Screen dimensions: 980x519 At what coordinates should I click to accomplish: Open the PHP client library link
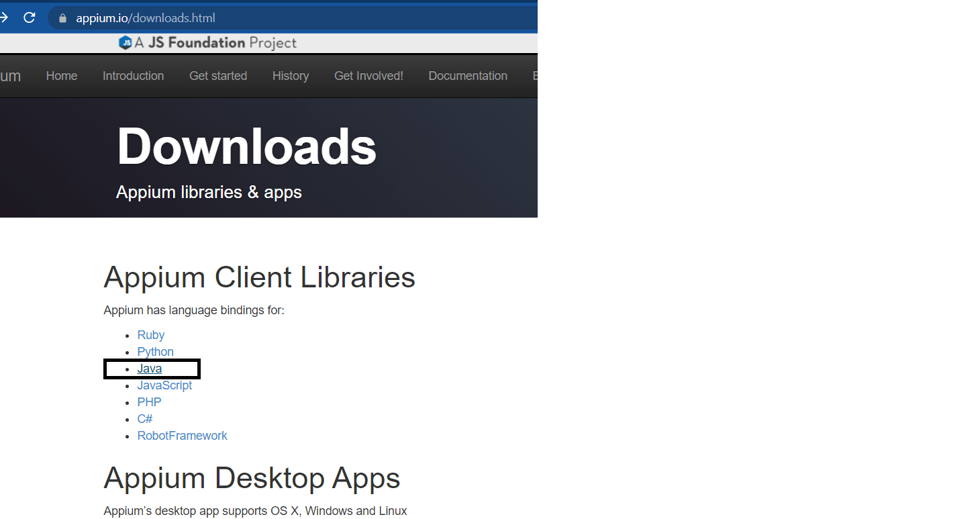[149, 402]
